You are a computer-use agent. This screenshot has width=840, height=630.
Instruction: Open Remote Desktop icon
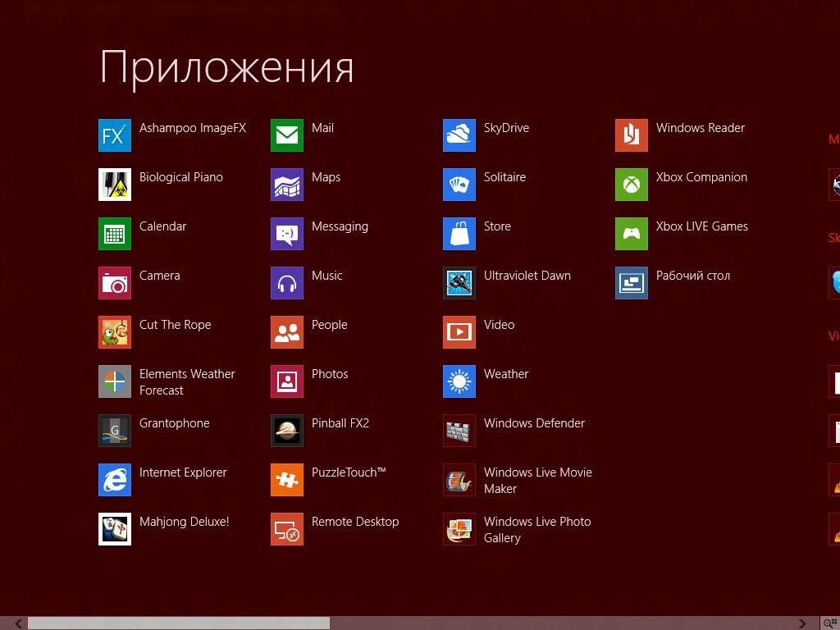pos(287,529)
